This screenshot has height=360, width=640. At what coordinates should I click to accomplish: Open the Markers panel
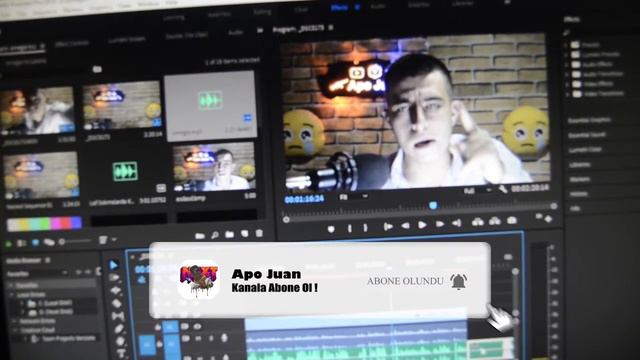pyautogui.click(x=580, y=179)
